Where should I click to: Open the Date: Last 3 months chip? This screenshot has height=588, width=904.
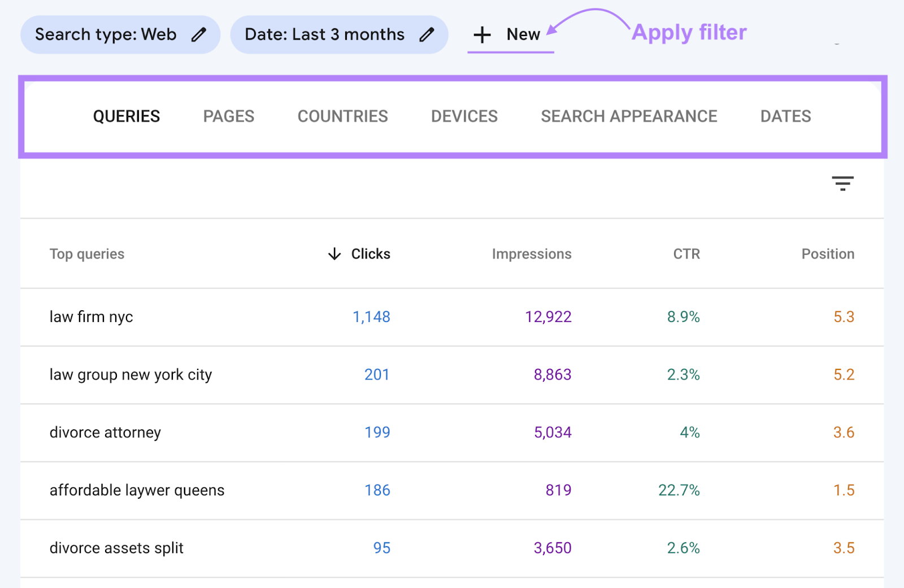click(324, 35)
